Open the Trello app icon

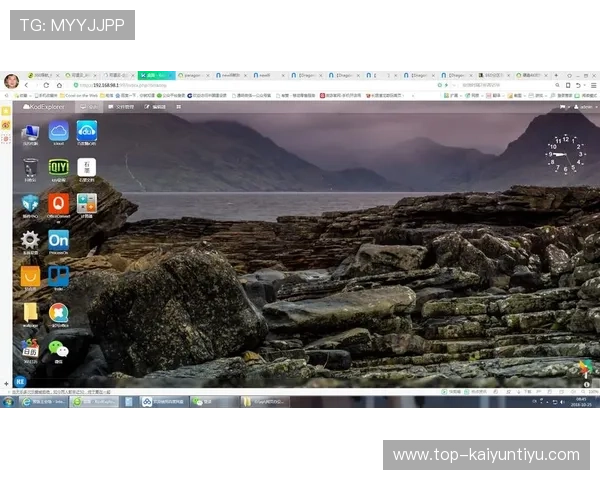[x=58, y=276]
